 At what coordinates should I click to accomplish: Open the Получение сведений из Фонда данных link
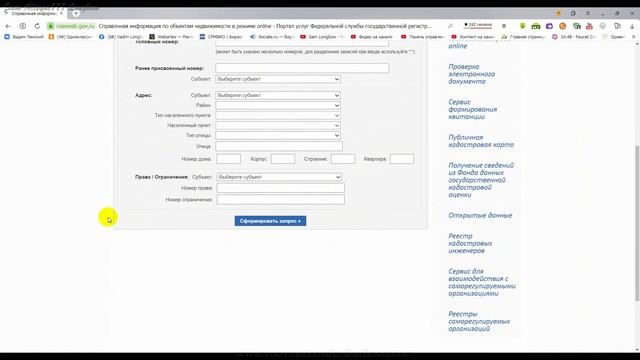481,180
